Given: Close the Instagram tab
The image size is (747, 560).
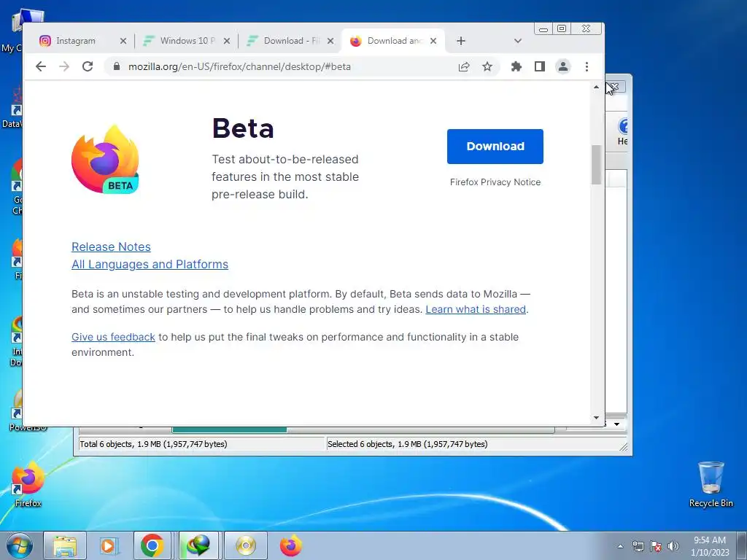Looking at the screenshot, I should (x=123, y=41).
